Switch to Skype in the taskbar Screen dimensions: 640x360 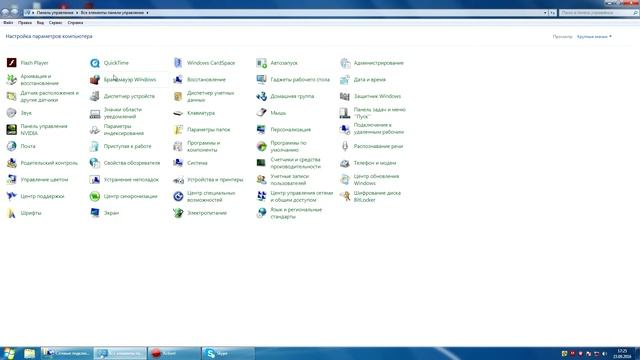click(x=228, y=353)
